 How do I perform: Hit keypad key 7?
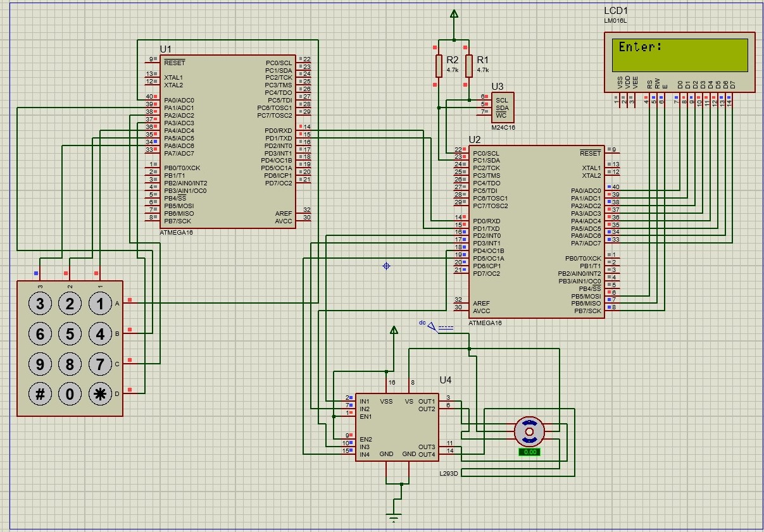[100, 364]
